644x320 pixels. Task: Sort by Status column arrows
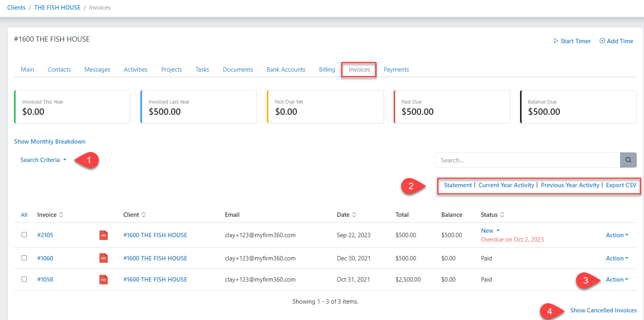[x=502, y=215]
